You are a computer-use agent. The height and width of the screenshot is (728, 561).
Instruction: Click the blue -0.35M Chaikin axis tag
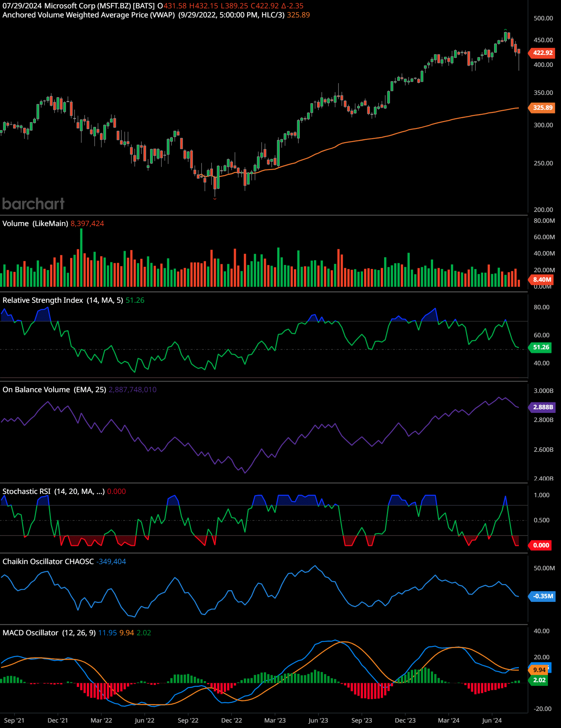click(542, 596)
